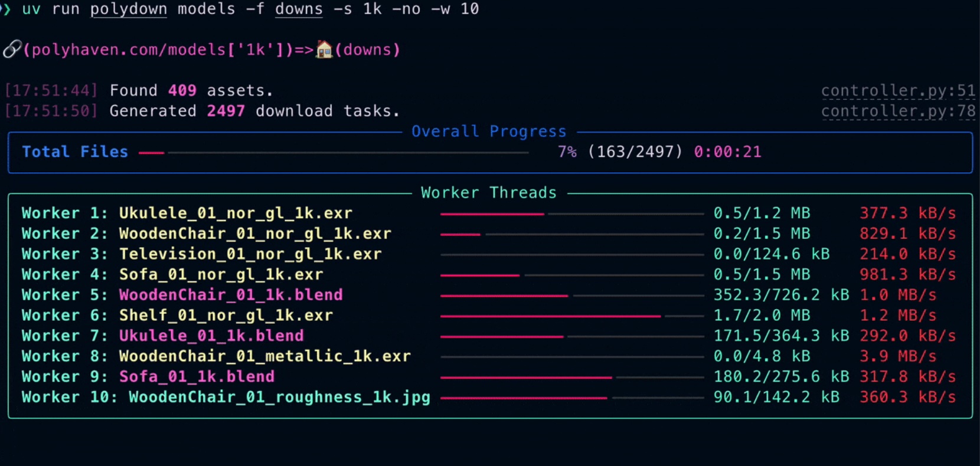The width and height of the screenshot is (980, 466).
Task: Select the filename WoodenChair_01_nor_gl_1k.exr
Action: click(255, 234)
